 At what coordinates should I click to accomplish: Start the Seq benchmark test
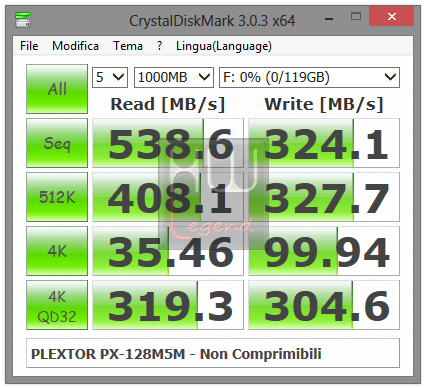[x=57, y=143]
